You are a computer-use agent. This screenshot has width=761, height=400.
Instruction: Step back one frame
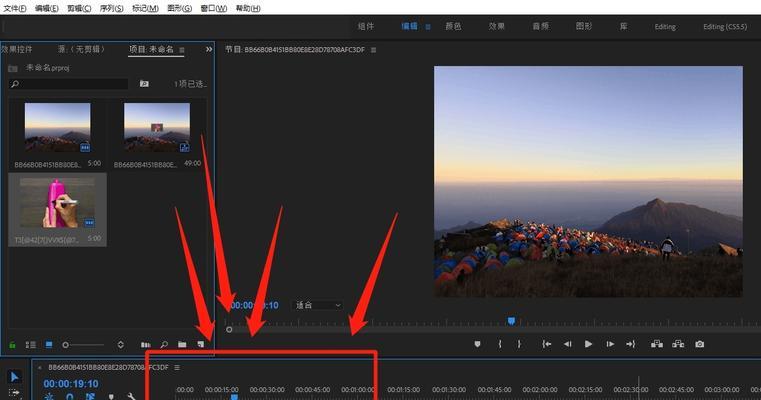pos(567,344)
